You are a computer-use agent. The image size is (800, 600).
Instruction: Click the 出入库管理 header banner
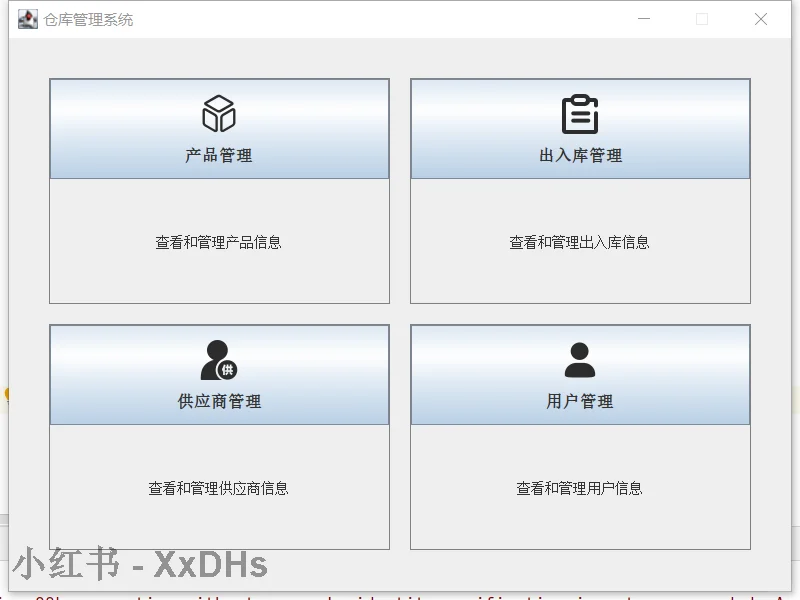580,155
